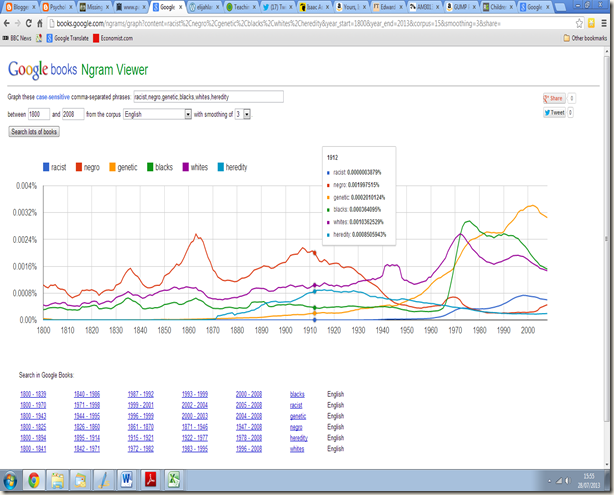Viewport: 614px width, 495px height.
Task: Switch to the Psychol tab
Action: [x=57, y=7]
